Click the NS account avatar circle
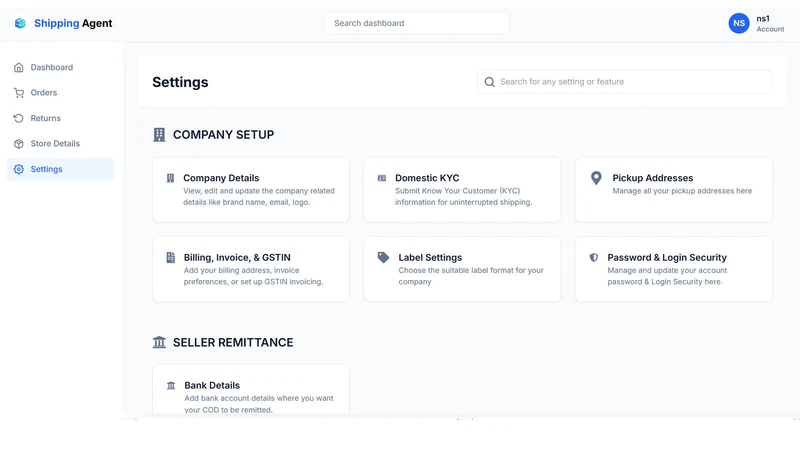Screen dimensions: 800x450 [x=739, y=23]
